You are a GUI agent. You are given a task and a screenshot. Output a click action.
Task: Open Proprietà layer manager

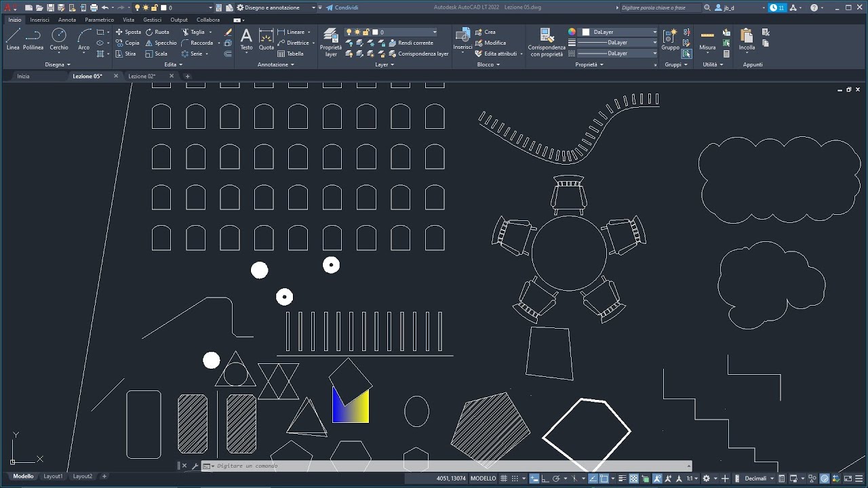coord(331,42)
